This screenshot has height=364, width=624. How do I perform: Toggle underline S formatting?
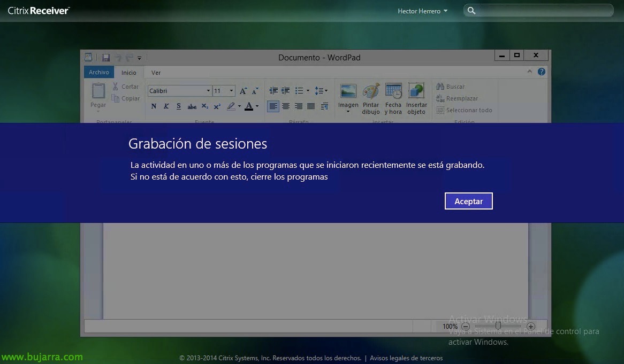(179, 106)
